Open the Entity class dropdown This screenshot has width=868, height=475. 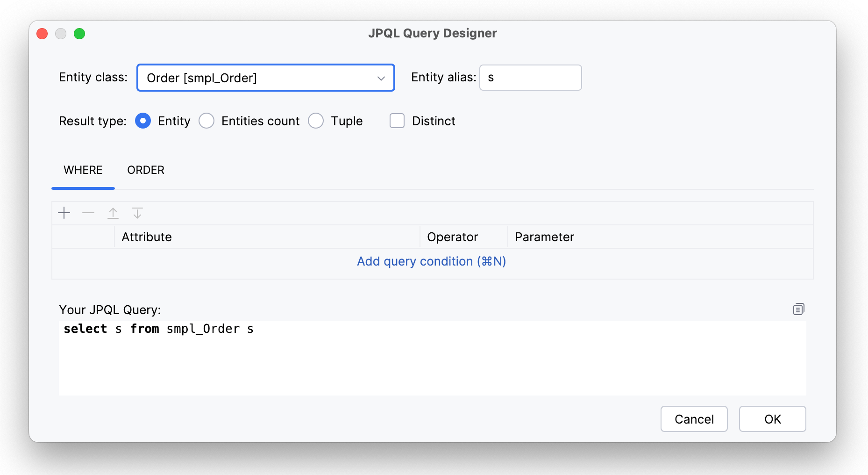pyautogui.click(x=265, y=78)
